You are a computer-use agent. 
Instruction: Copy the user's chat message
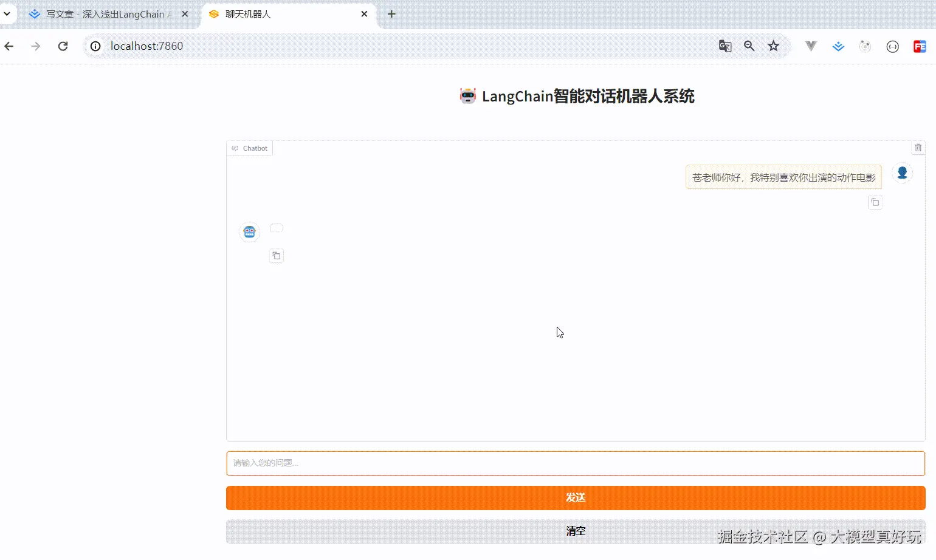point(875,202)
